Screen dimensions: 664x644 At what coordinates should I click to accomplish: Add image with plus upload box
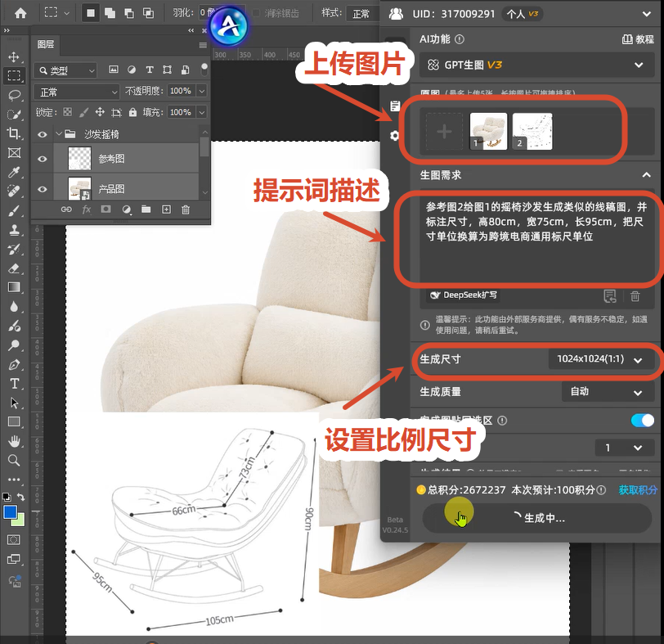point(444,132)
